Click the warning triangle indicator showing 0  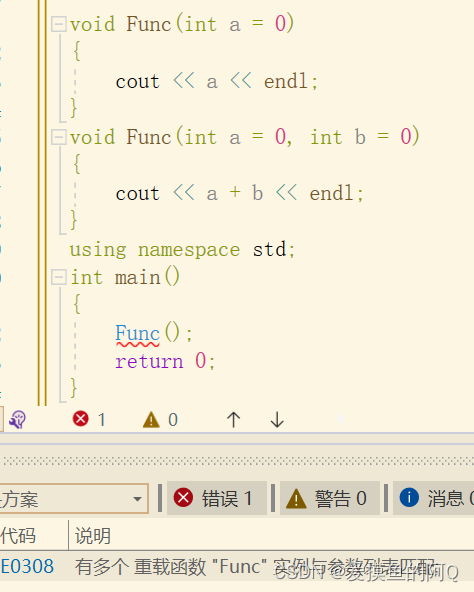[x=161, y=419]
